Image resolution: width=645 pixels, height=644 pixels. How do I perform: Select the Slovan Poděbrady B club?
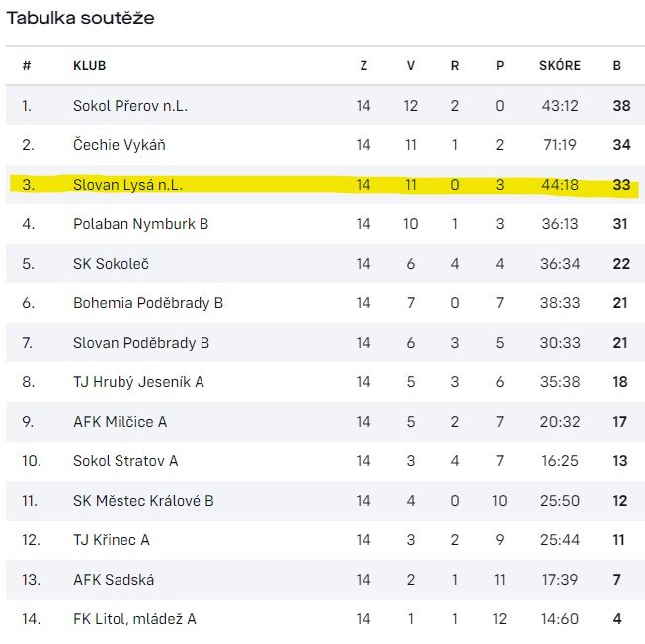(x=141, y=343)
